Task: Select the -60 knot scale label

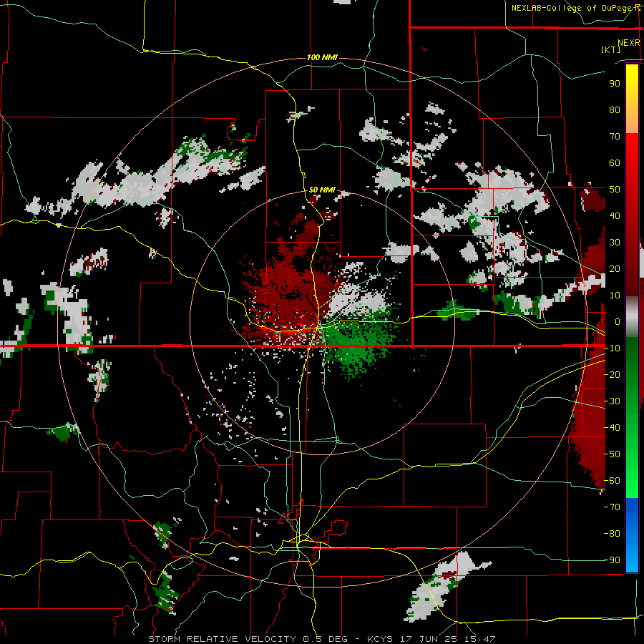Action: click(x=612, y=481)
